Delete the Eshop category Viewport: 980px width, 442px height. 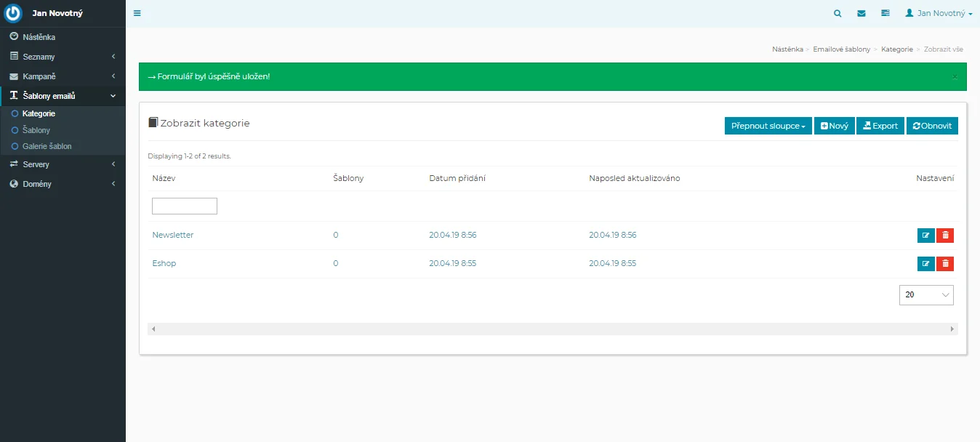(945, 263)
